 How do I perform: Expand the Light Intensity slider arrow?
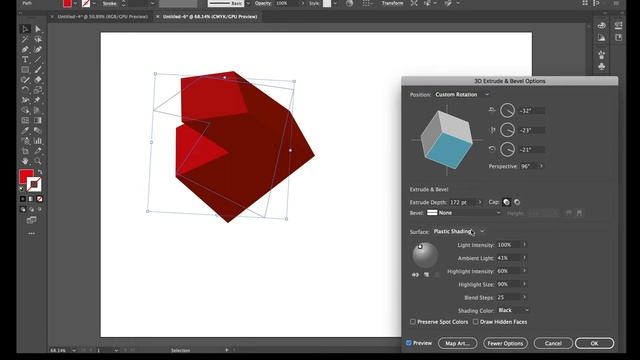[525, 244]
